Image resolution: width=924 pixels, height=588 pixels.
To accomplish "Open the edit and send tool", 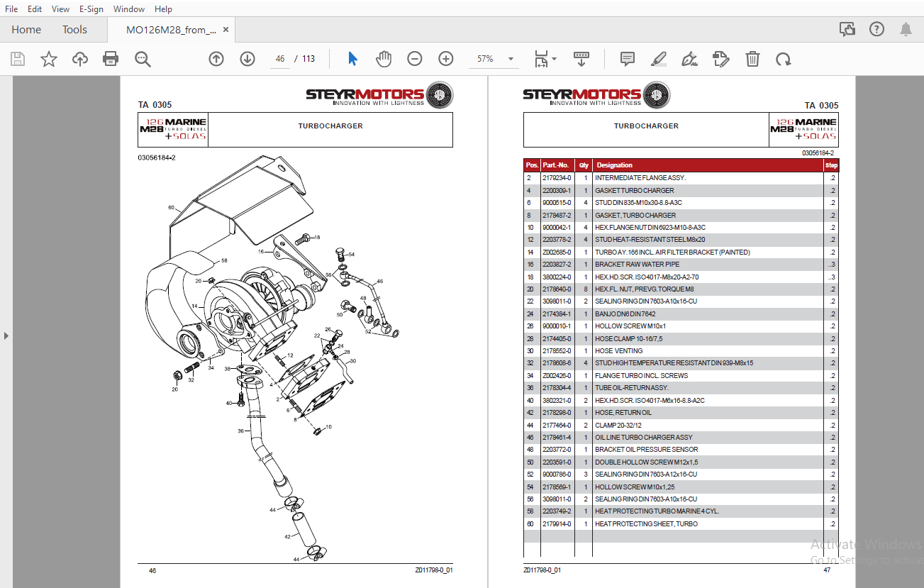I will tap(721, 59).
